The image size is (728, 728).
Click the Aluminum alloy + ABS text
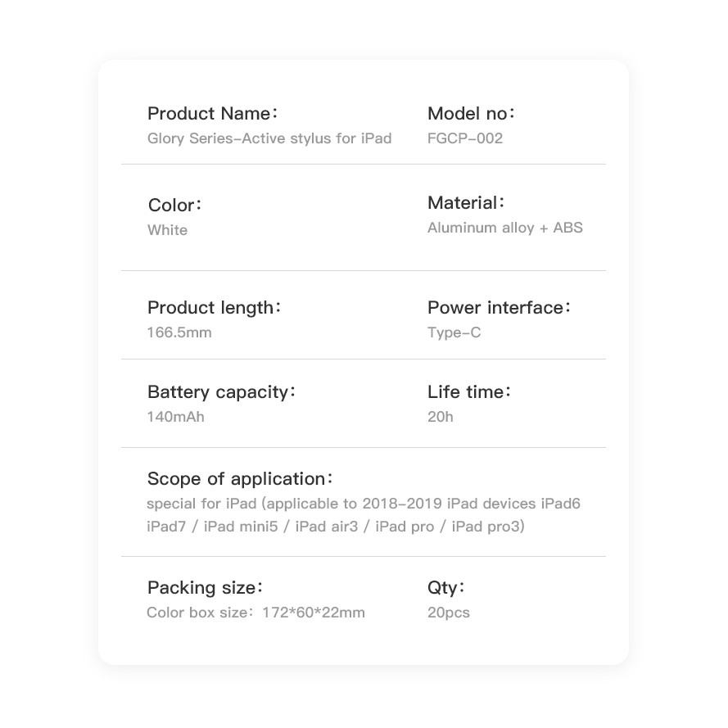tap(505, 228)
